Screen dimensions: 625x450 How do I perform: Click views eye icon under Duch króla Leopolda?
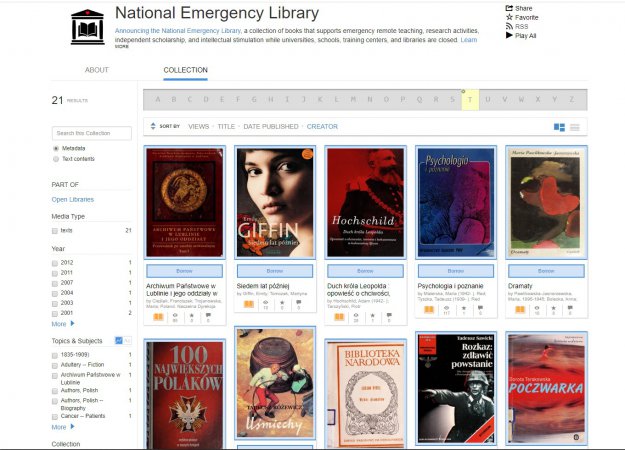(x=356, y=315)
